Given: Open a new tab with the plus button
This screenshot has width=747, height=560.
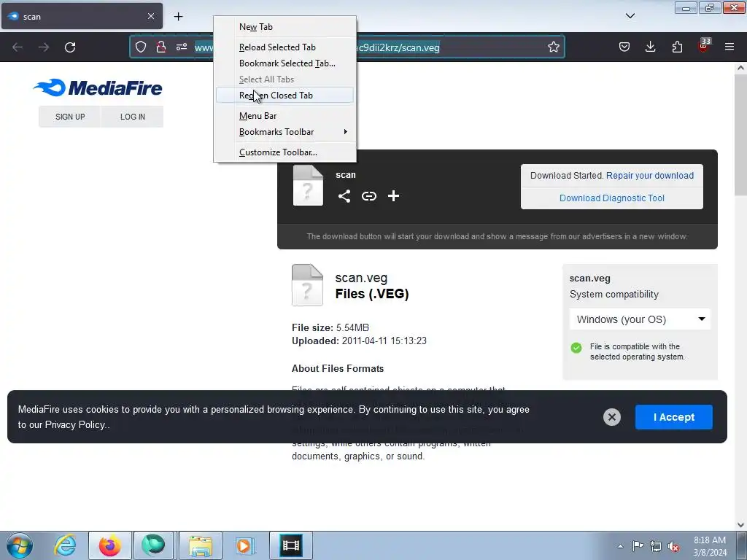Looking at the screenshot, I should [x=178, y=17].
